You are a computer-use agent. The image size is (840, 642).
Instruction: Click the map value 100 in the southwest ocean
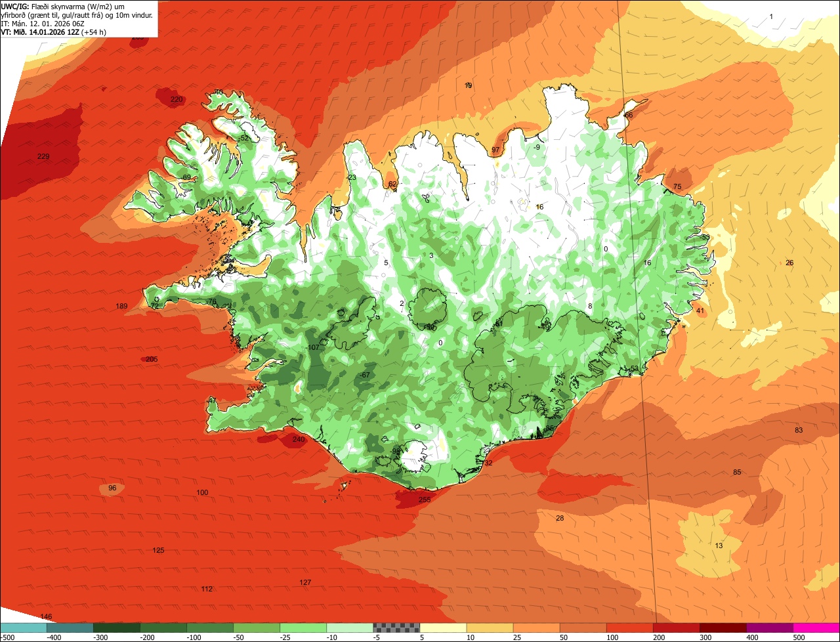tap(202, 492)
